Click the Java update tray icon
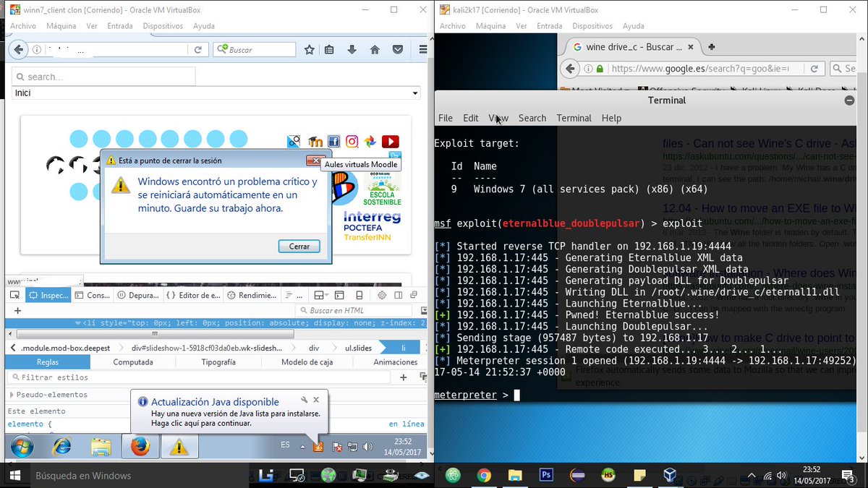The height and width of the screenshot is (488, 868). click(318, 448)
